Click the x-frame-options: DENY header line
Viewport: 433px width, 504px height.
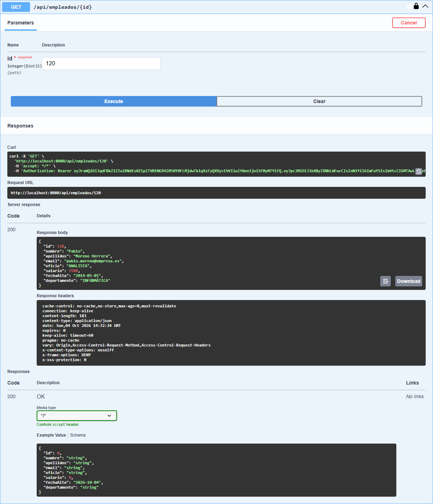(67, 355)
